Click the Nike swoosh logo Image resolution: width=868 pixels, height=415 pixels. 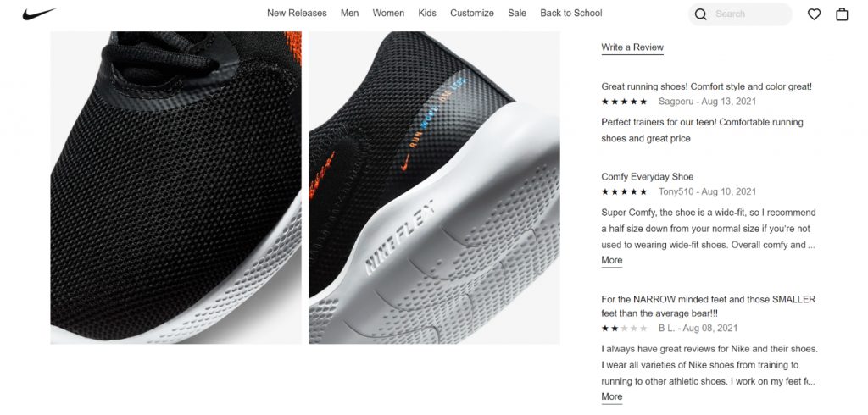pyautogui.click(x=39, y=14)
